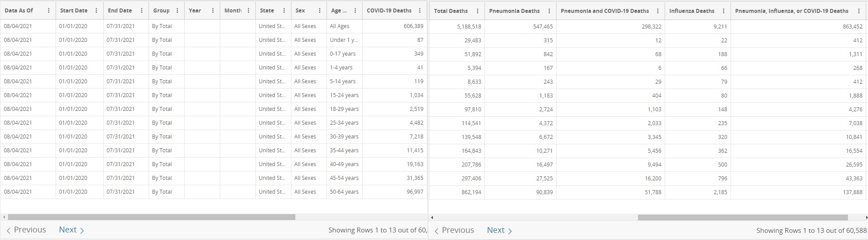Sort by Group column header

[x=161, y=11]
